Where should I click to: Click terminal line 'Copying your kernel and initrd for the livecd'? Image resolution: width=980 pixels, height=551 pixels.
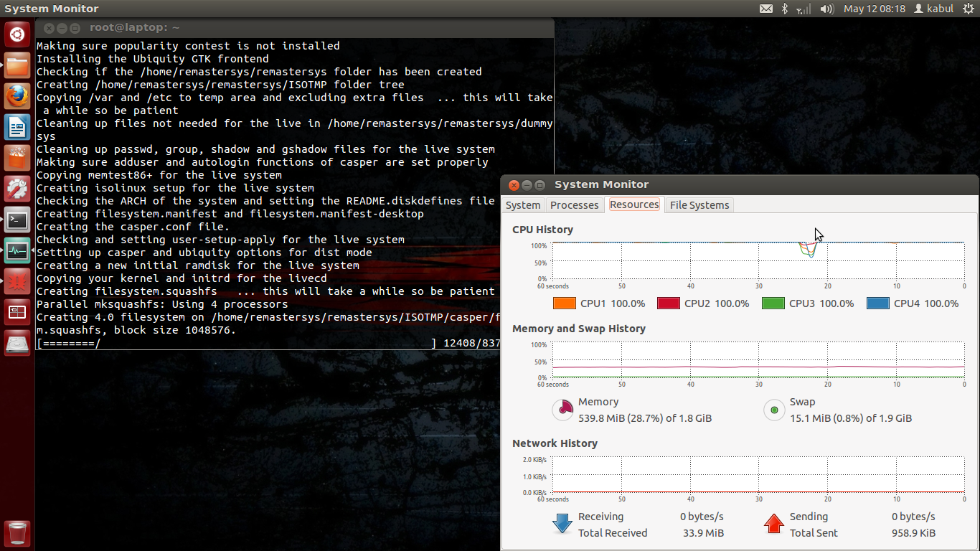pos(182,278)
